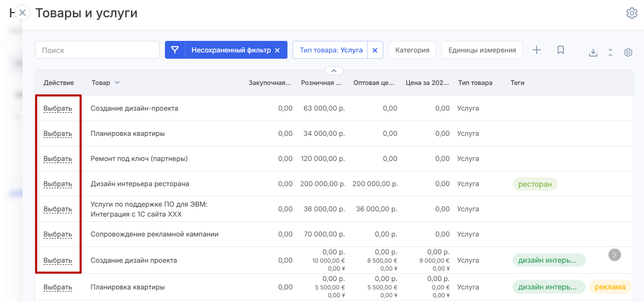This screenshot has height=302, width=644.
Task: Download the table via export icon
Action: pos(593,52)
